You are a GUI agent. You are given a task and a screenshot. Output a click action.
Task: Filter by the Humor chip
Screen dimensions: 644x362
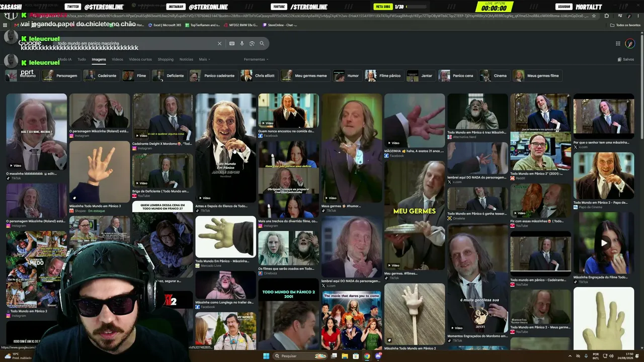(347, 75)
